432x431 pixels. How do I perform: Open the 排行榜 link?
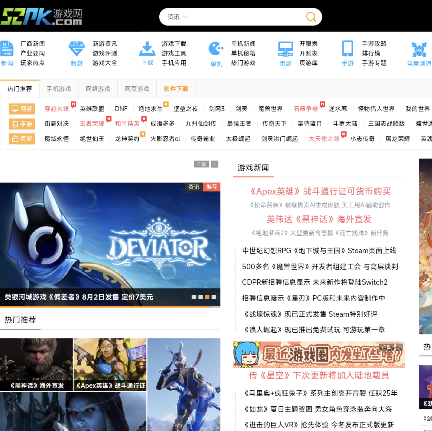click(371, 53)
